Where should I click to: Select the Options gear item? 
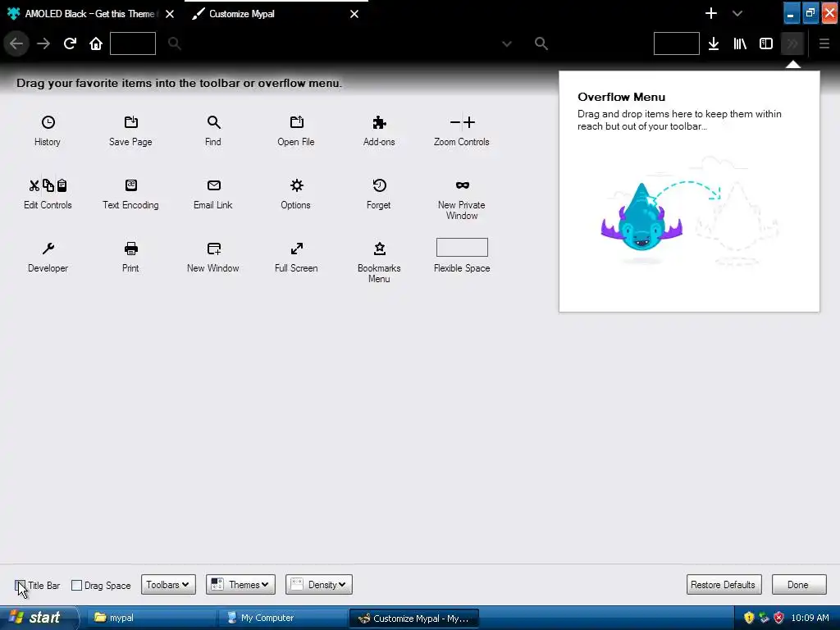[296, 194]
